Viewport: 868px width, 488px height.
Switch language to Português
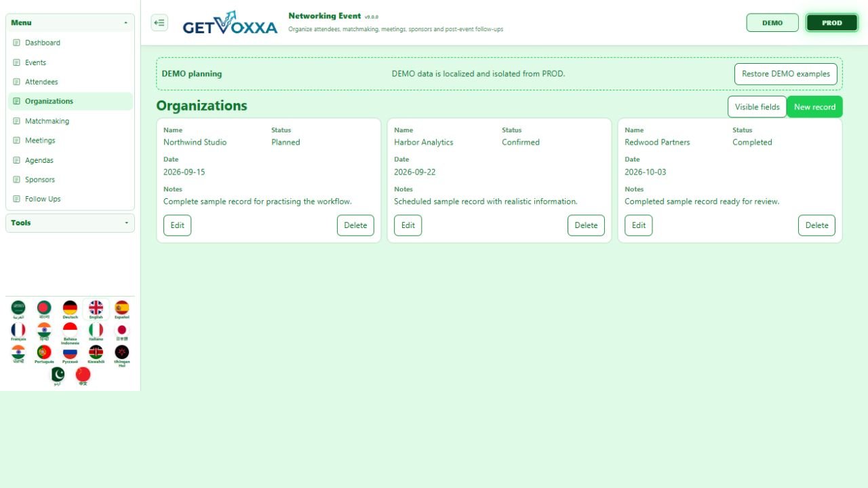44,354
